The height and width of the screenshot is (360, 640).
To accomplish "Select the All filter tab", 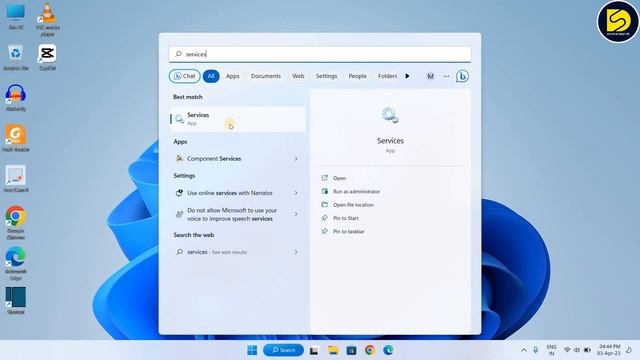I will 211,76.
